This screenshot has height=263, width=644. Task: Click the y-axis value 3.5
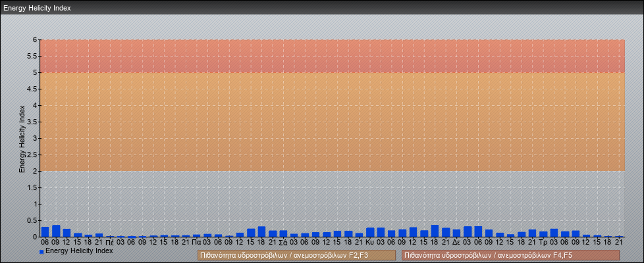pos(32,122)
